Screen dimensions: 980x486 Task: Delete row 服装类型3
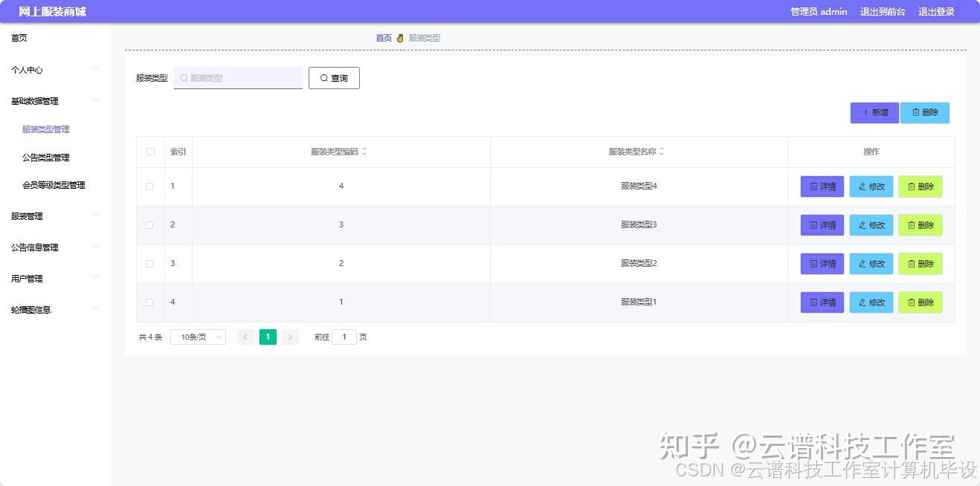pos(920,225)
